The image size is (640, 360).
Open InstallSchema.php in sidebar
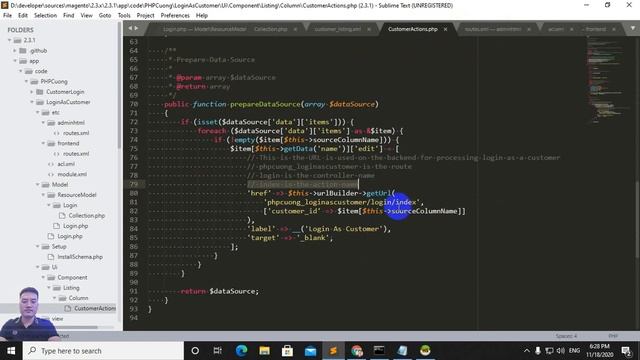coord(80,257)
